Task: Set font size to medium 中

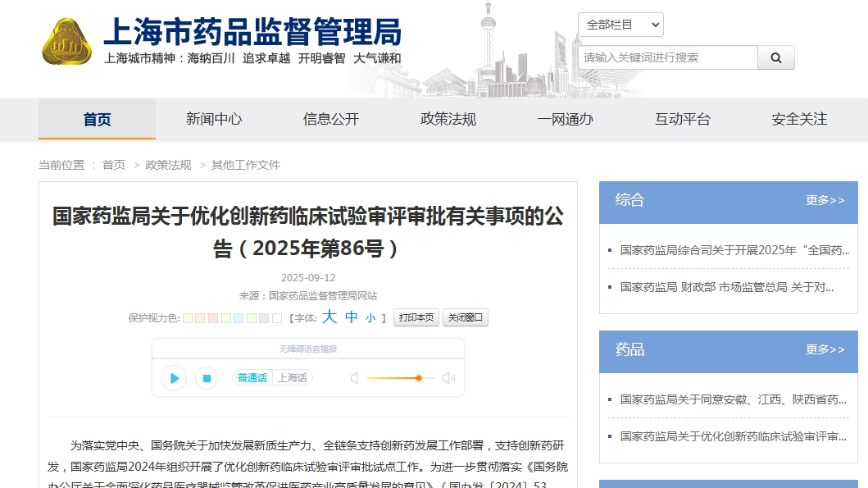Action: pos(351,317)
